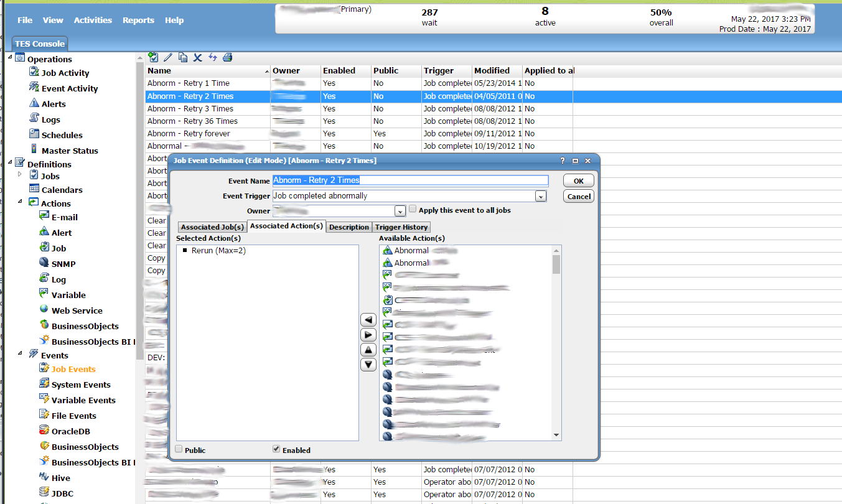Open the Event Trigger dropdown
The image size is (842, 504).
[x=541, y=196]
